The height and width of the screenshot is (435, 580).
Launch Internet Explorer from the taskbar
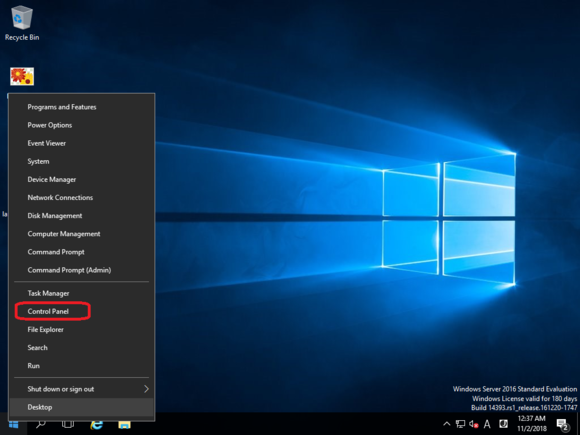point(96,424)
